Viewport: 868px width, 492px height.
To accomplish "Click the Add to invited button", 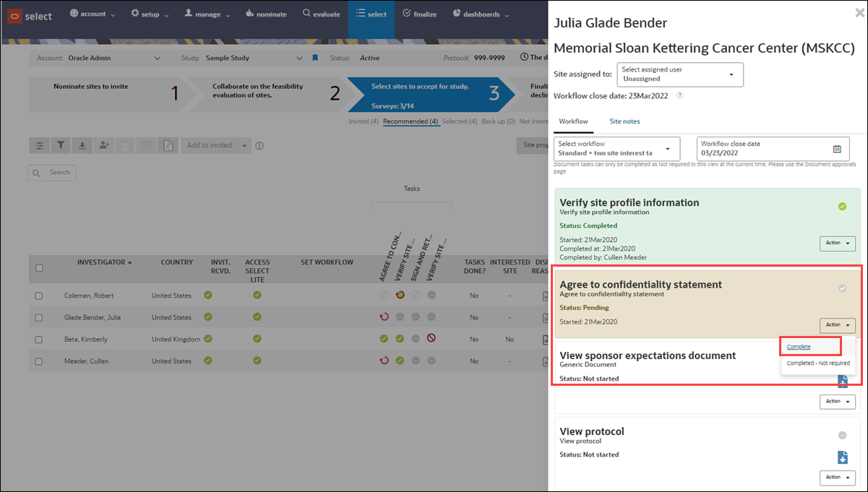I will [x=210, y=145].
